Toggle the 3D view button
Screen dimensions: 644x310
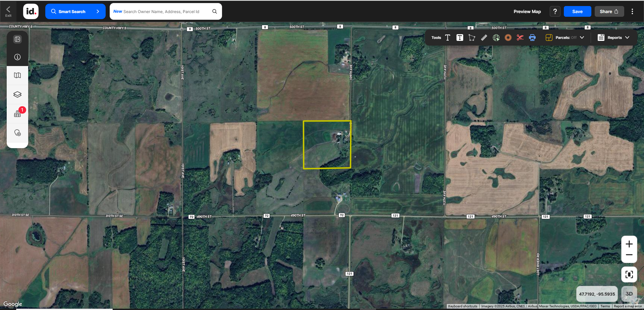click(629, 294)
